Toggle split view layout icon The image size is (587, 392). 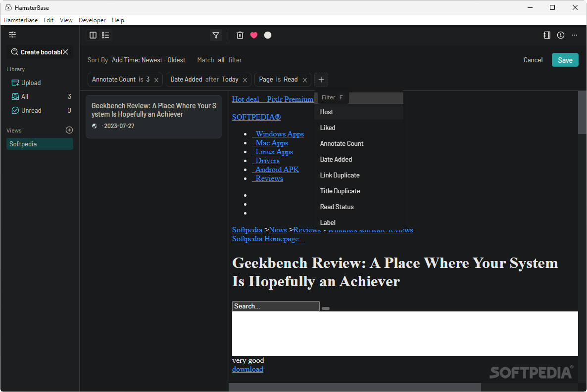pos(93,35)
